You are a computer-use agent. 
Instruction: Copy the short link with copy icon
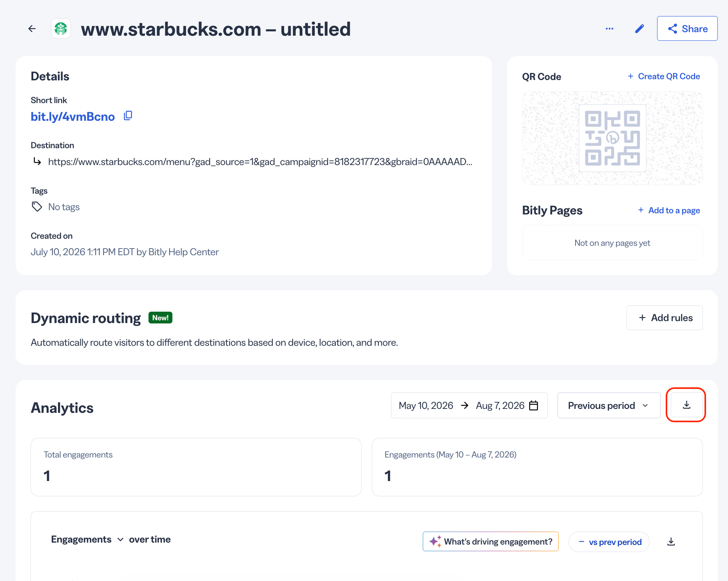coord(128,116)
